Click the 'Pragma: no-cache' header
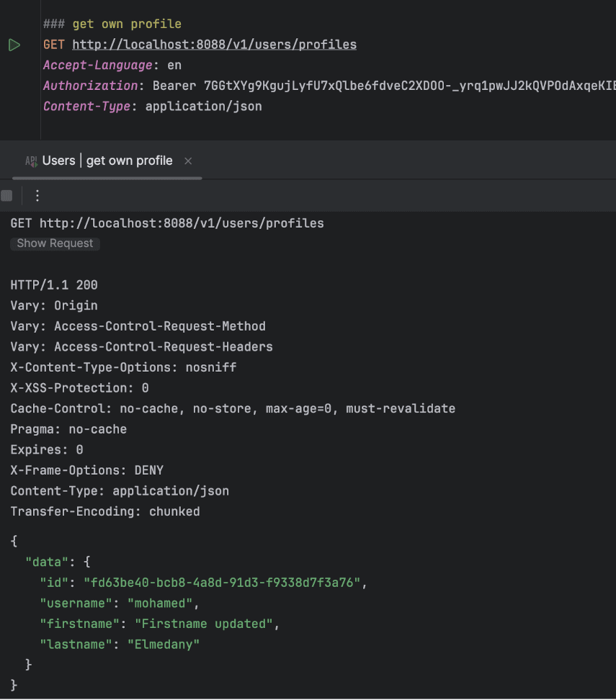616x700 pixels. (68, 429)
